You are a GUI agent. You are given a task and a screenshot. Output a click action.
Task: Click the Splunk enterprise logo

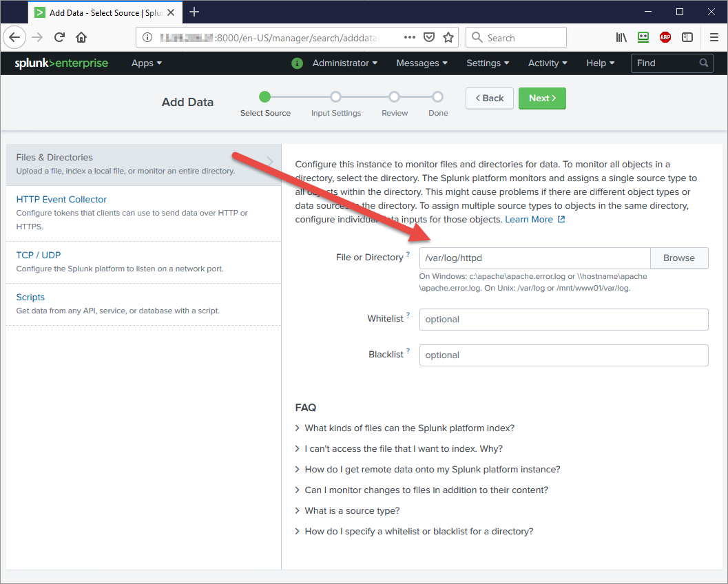pos(61,63)
